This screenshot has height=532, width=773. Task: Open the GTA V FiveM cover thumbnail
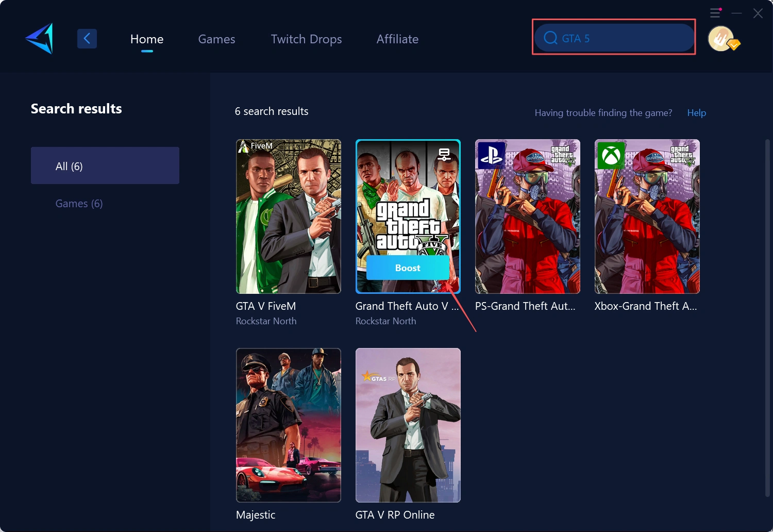pyautogui.click(x=289, y=217)
